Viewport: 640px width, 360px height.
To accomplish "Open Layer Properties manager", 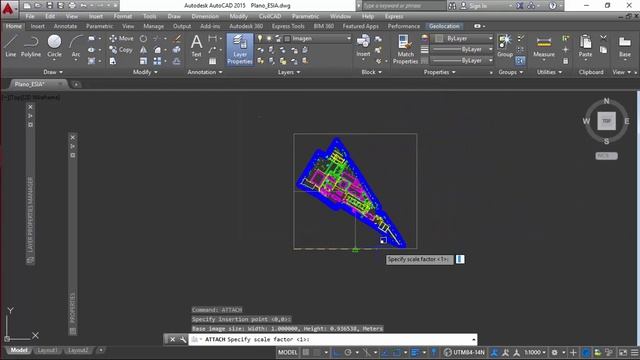I will tap(240, 49).
